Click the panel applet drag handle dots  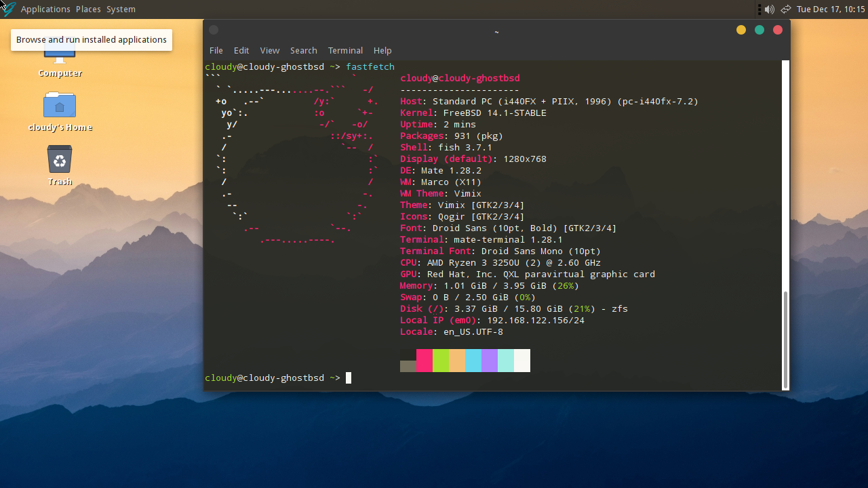point(759,9)
